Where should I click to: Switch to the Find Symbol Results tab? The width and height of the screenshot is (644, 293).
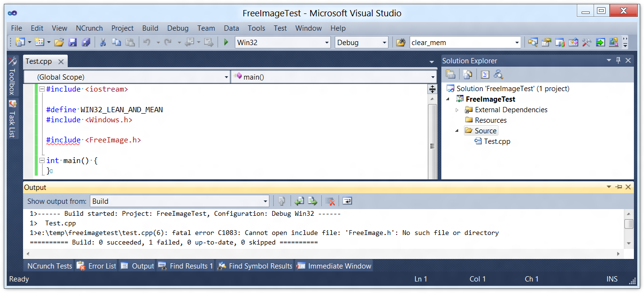pos(255,266)
